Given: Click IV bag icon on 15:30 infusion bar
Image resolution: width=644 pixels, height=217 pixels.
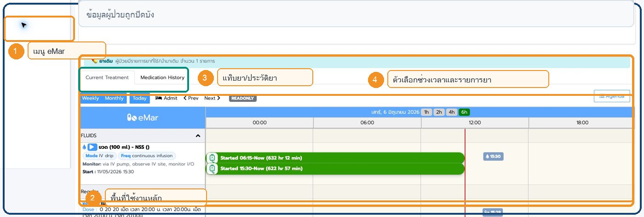Looking at the screenshot, I should coord(212,169).
